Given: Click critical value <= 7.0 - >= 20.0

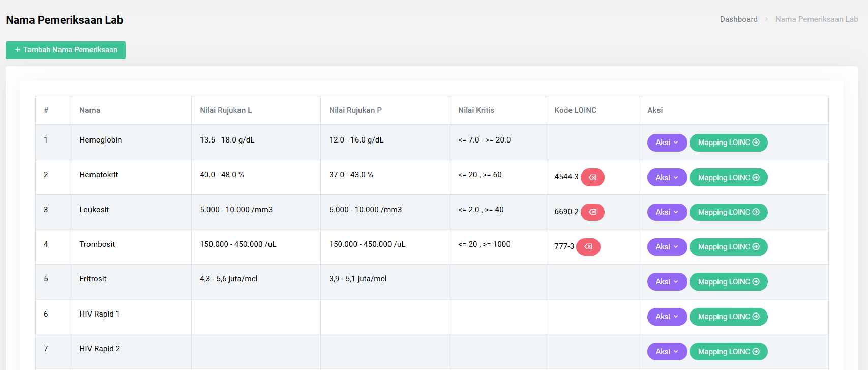Looking at the screenshot, I should 485,140.
